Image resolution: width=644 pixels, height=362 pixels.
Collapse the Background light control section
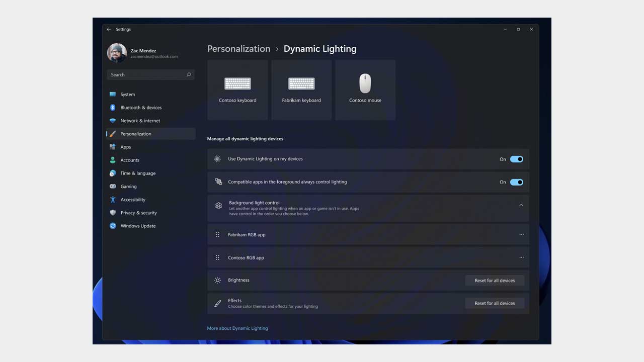click(521, 205)
